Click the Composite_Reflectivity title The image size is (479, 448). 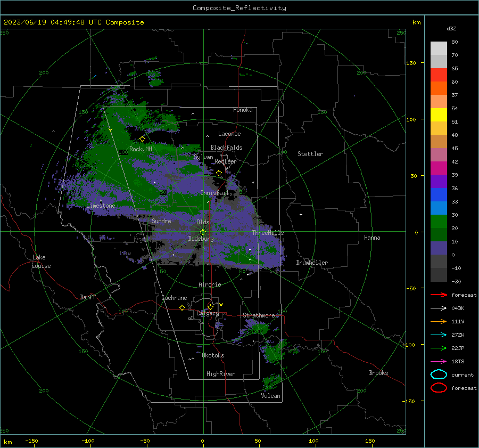tap(240, 8)
